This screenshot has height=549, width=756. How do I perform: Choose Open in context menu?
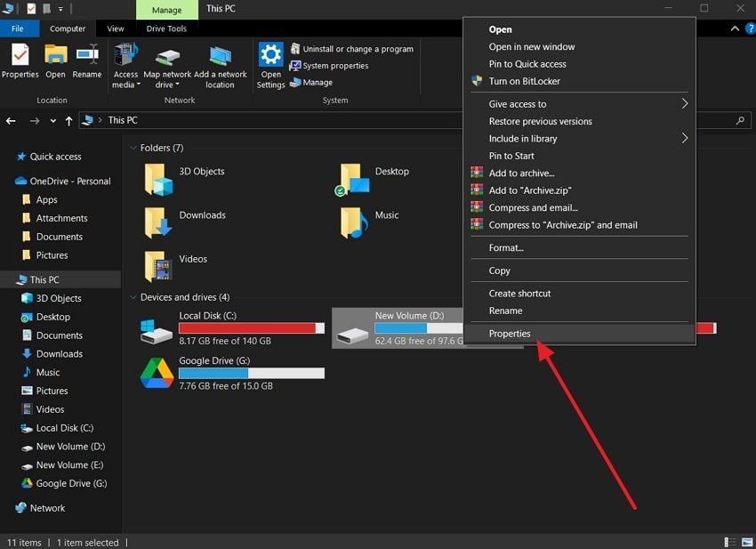point(579,29)
